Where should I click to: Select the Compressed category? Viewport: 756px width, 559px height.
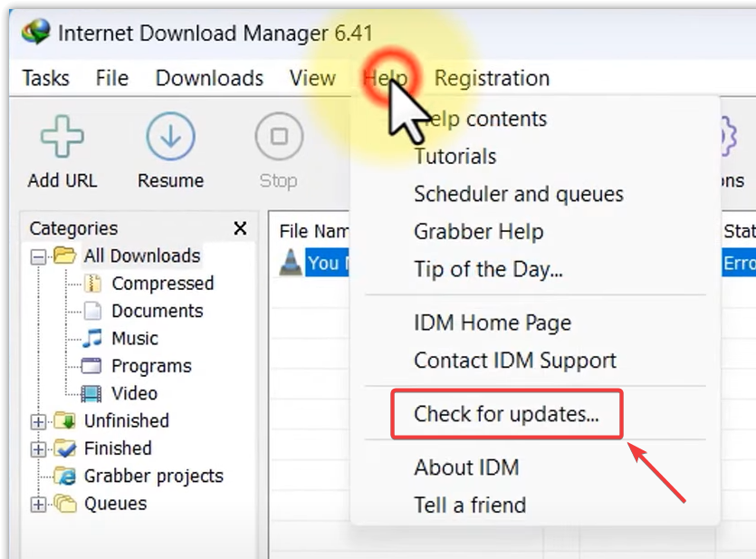162,284
